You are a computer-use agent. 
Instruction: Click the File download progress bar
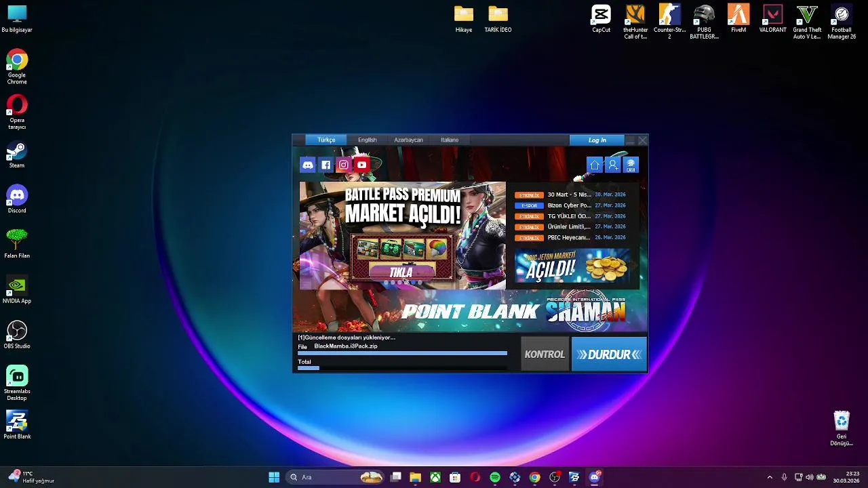tap(402, 353)
